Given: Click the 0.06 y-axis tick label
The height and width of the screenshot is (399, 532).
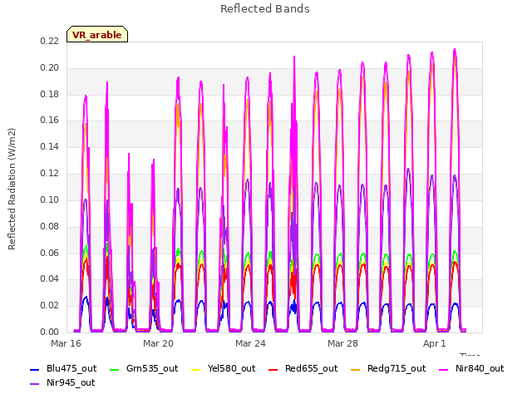Looking at the screenshot, I should pyautogui.click(x=49, y=253).
